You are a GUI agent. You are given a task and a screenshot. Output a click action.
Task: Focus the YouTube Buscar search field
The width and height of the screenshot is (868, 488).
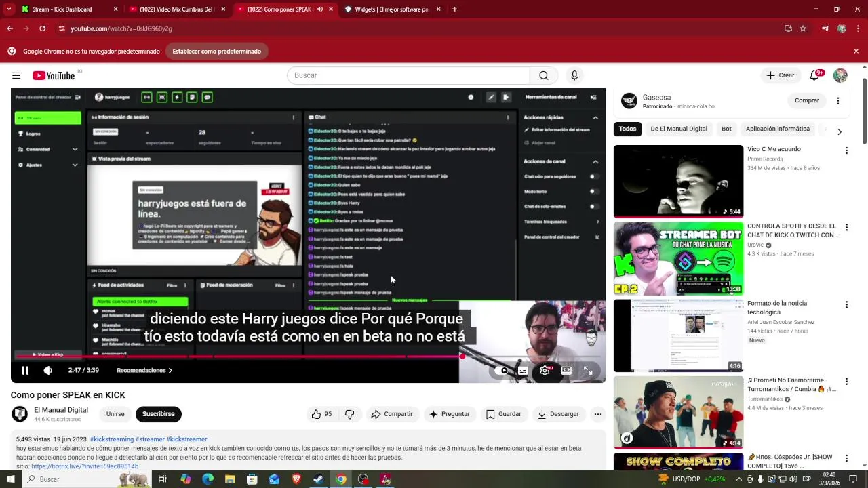[x=408, y=75]
